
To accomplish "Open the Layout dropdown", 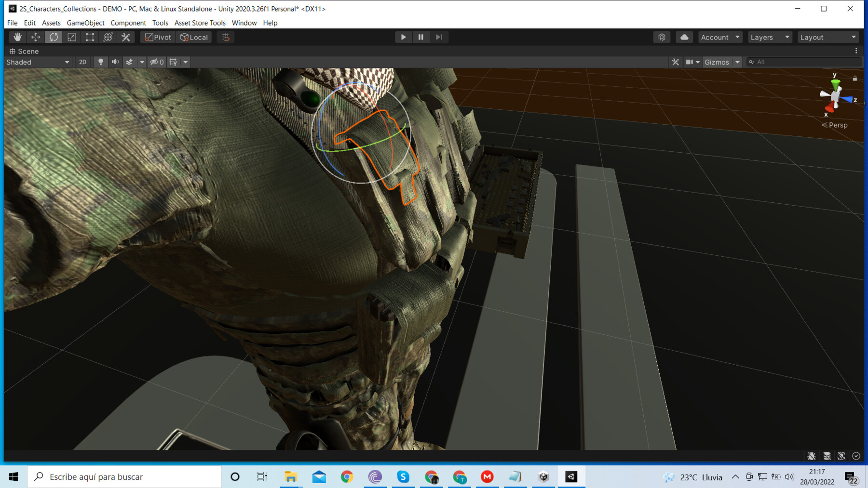I will (828, 37).
